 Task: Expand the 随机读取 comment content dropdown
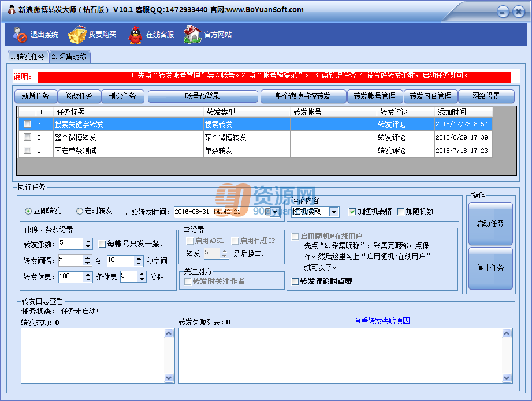(334, 212)
